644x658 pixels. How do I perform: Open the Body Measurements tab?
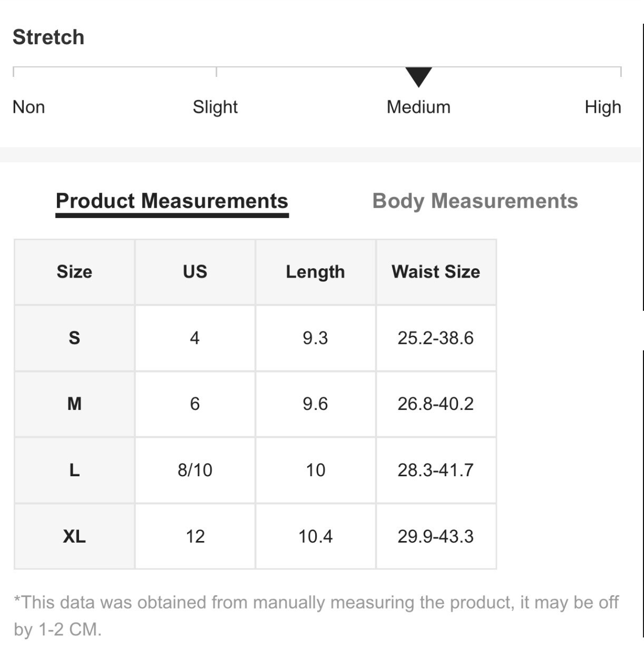475,201
